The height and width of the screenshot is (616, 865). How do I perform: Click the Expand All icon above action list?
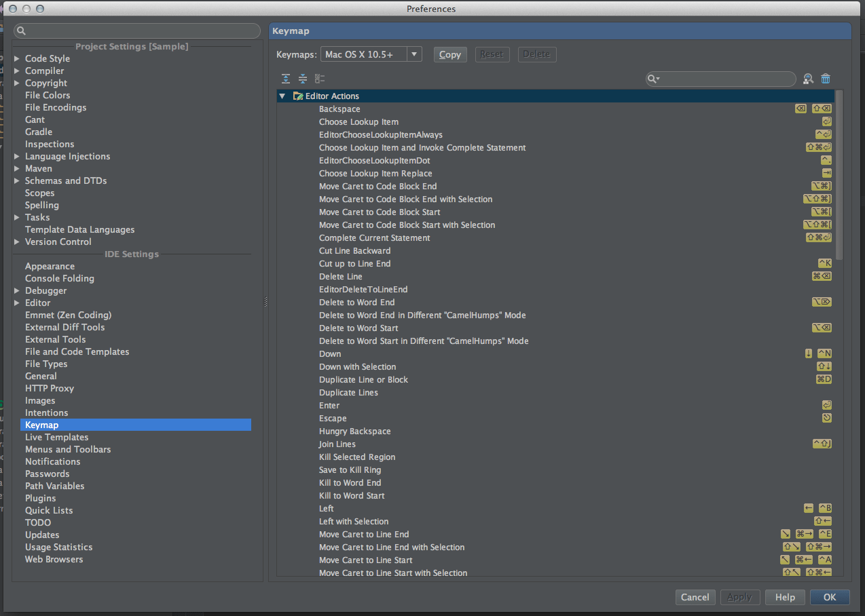(x=285, y=79)
